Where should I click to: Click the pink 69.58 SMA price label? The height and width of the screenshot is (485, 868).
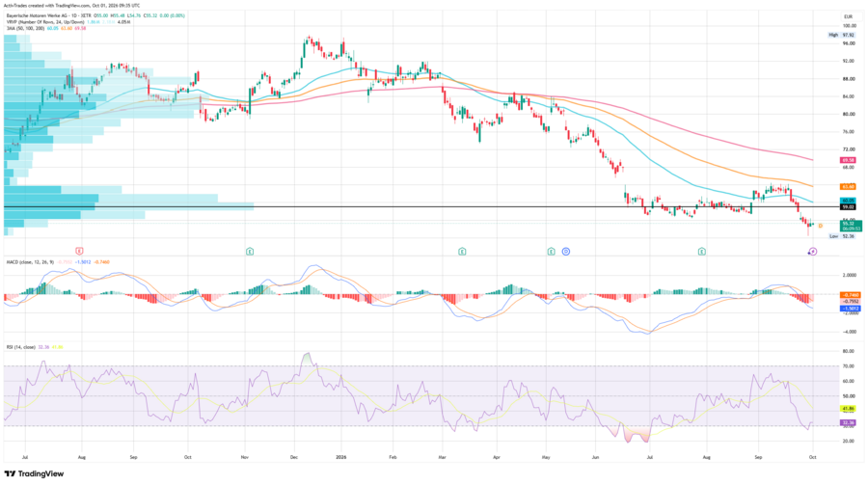[x=848, y=160]
